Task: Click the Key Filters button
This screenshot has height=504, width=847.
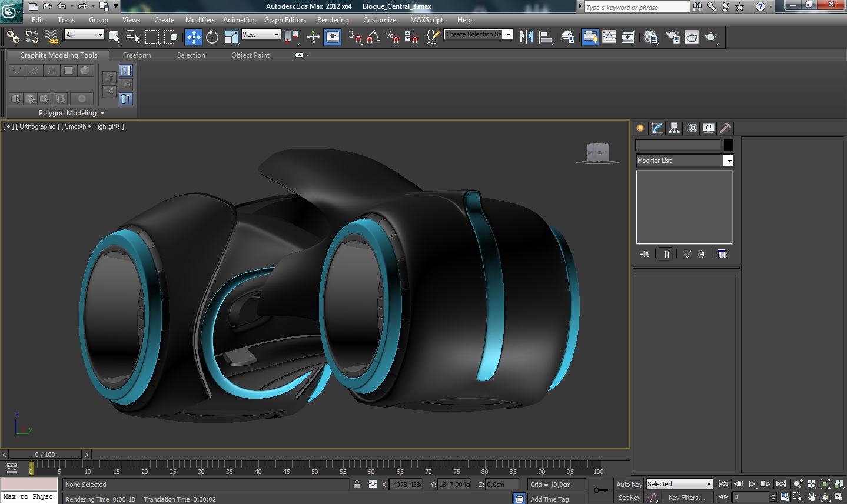Action: (x=686, y=498)
